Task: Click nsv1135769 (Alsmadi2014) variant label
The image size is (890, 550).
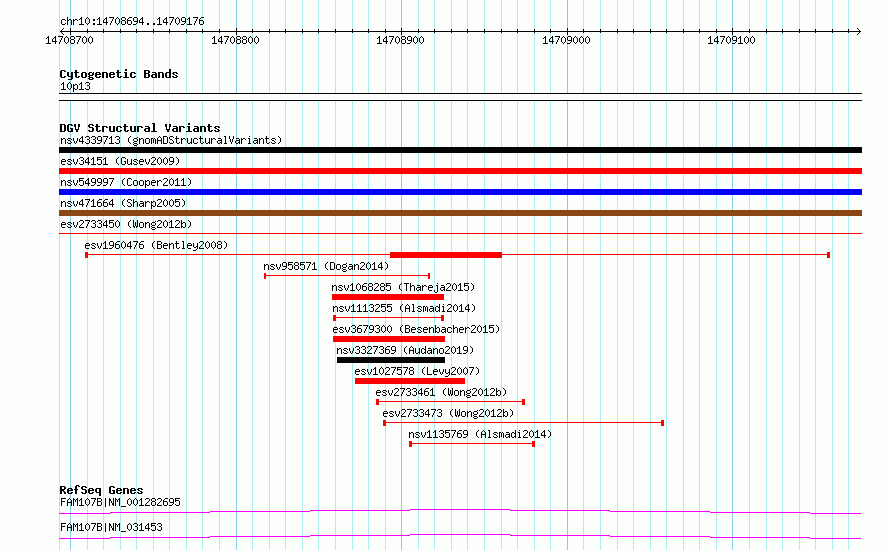Action: [480, 434]
